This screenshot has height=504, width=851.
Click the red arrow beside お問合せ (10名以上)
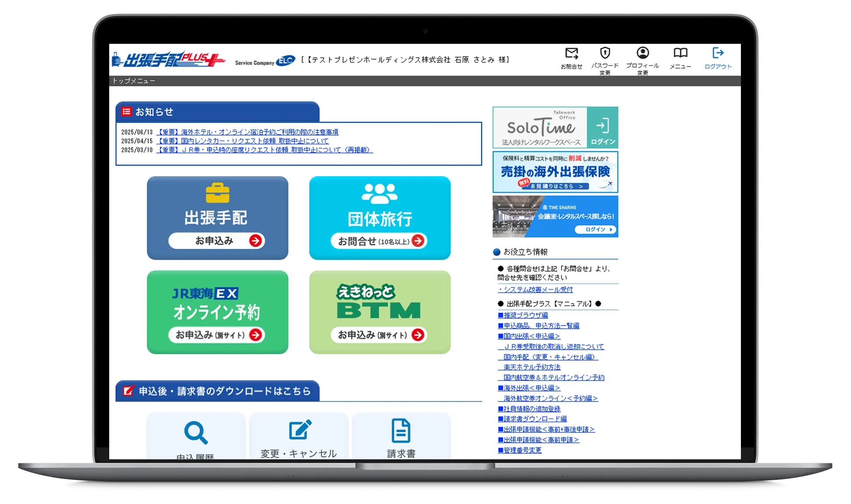point(418,241)
